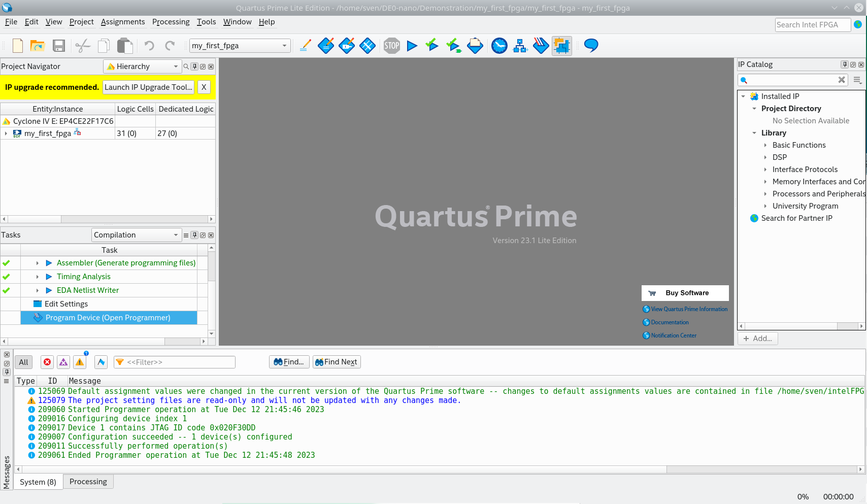Screen dimensions: 867x504
Task: Open the Tasks Compilation flow dropdown
Action: click(x=136, y=235)
